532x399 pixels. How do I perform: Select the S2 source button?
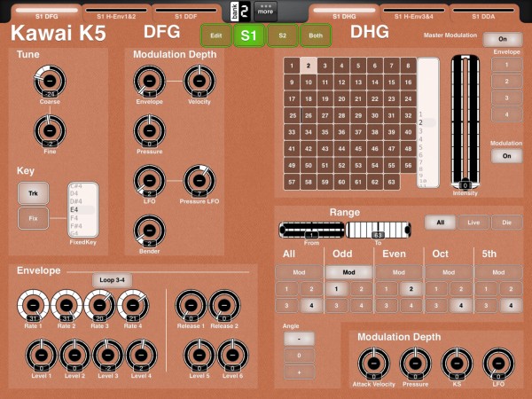[282, 35]
